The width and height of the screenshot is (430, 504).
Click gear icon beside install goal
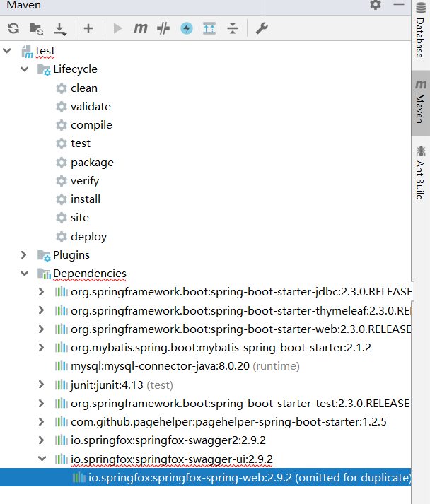62,199
